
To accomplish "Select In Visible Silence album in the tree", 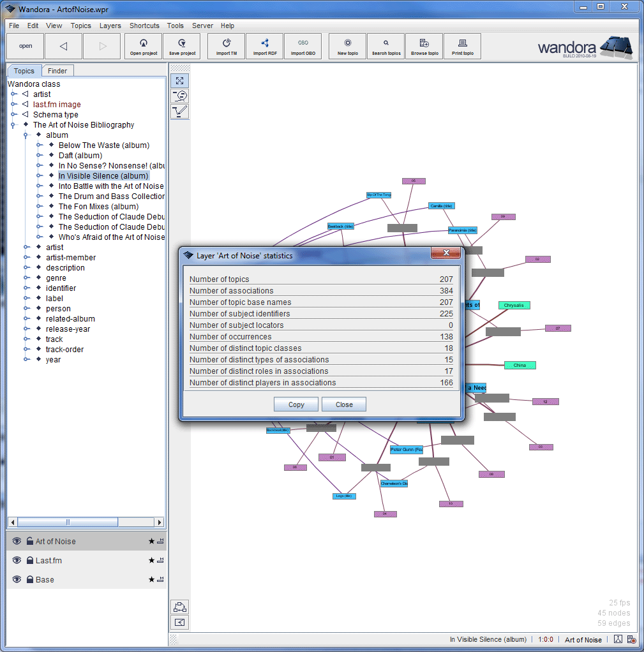I will pos(103,175).
